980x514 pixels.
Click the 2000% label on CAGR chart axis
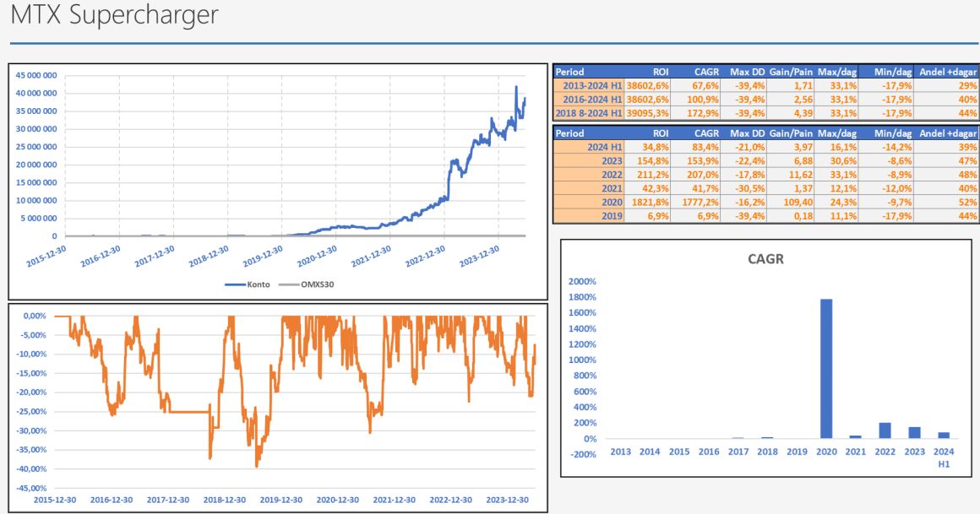point(582,281)
